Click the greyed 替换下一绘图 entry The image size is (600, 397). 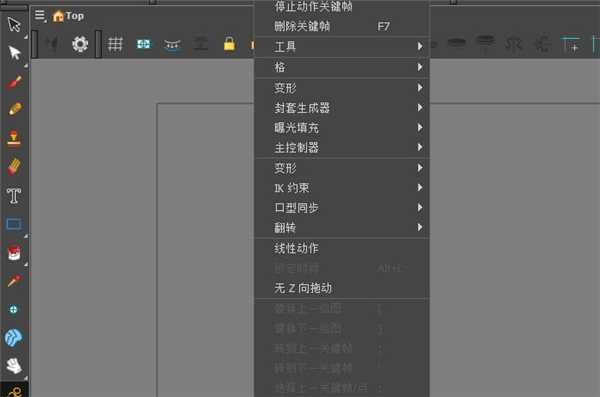342,328
